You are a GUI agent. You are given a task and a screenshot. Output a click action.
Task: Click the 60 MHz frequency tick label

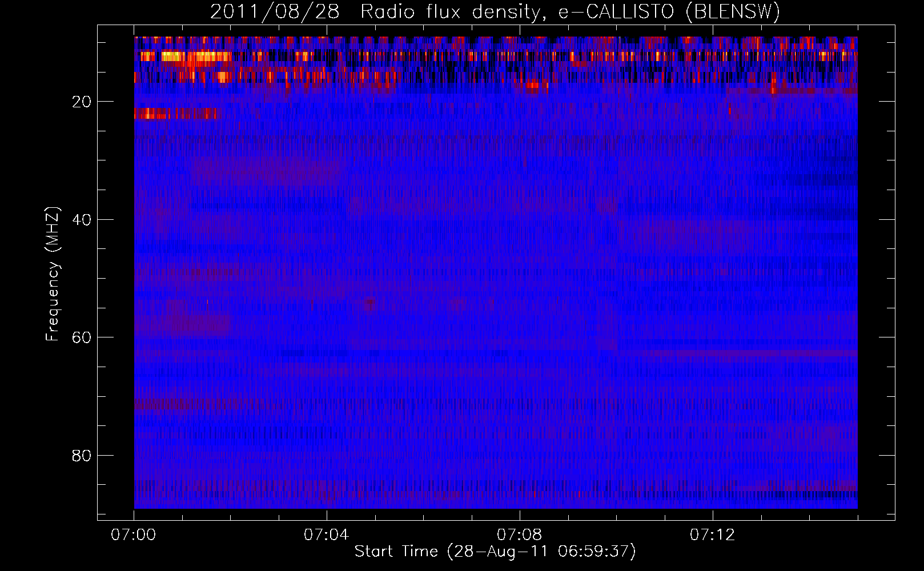tap(82, 337)
